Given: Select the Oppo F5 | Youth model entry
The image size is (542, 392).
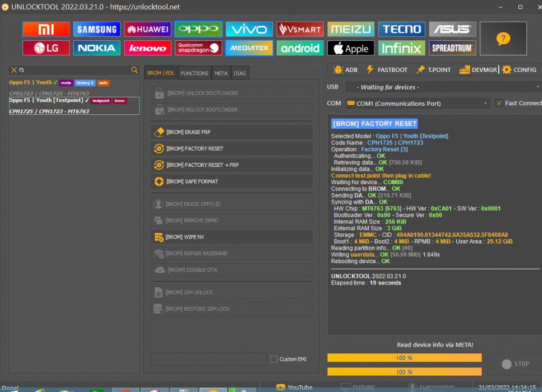Looking at the screenshot, I should 74,88.
